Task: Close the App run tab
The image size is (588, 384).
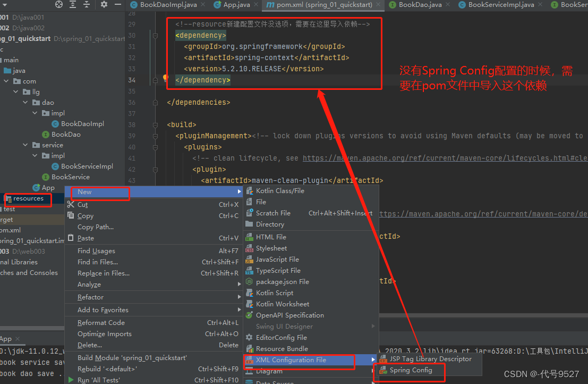Action: (17, 339)
